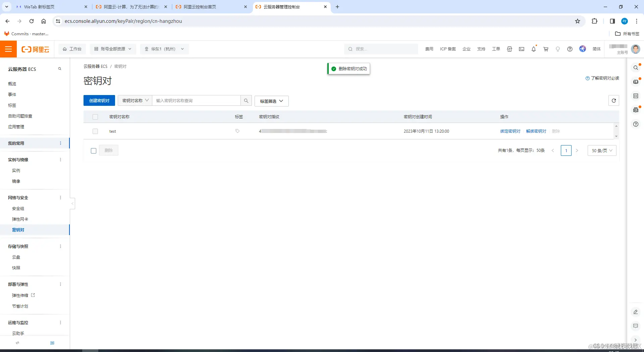The width and height of the screenshot is (644, 352).
Task: Open the key pair name filter dropdown
Action: pyautogui.click(x=135, y=101)
